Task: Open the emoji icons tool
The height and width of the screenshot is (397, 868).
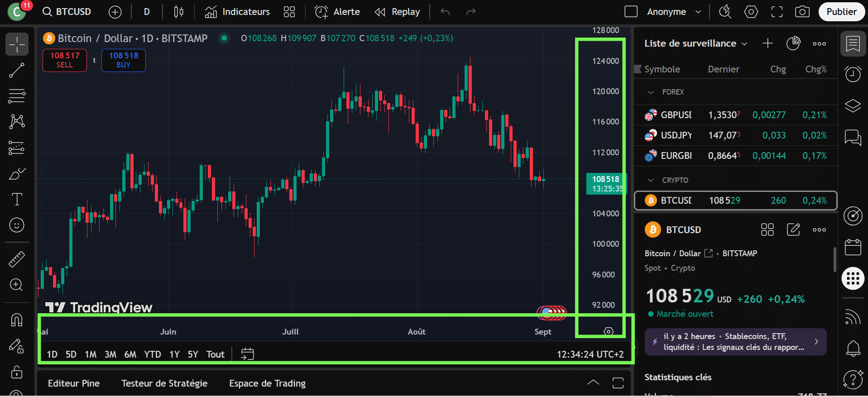Action: tap(17, 225)
